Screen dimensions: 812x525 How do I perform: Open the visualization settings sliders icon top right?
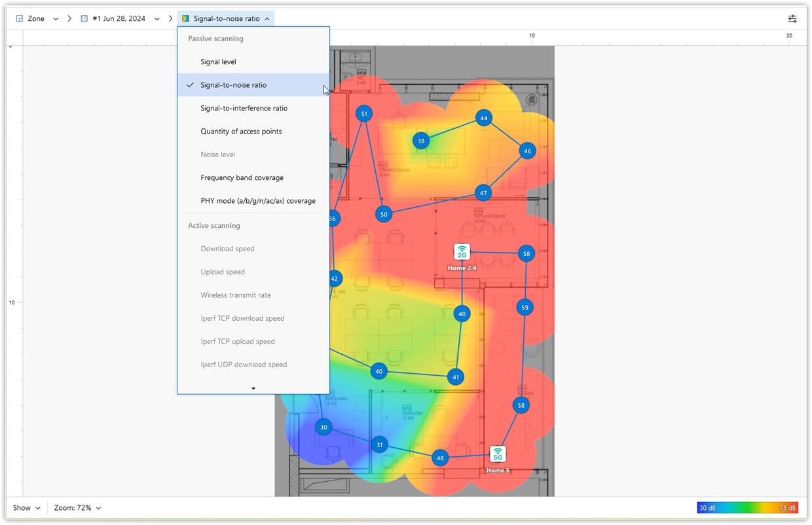click(792, 18)
